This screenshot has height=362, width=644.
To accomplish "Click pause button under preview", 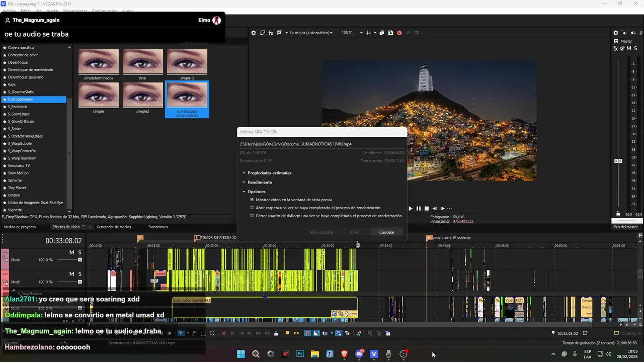I will tap(419, 208).
